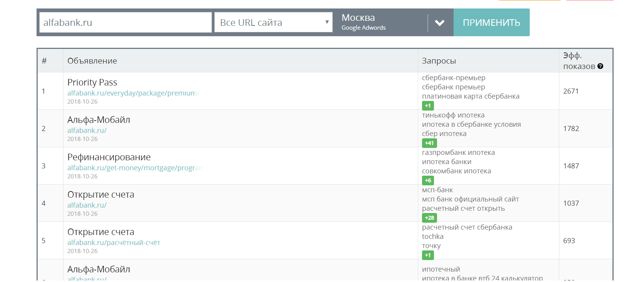Click the query "совкомбанк ипотека"
644x282 pixels.
[456, 171]
